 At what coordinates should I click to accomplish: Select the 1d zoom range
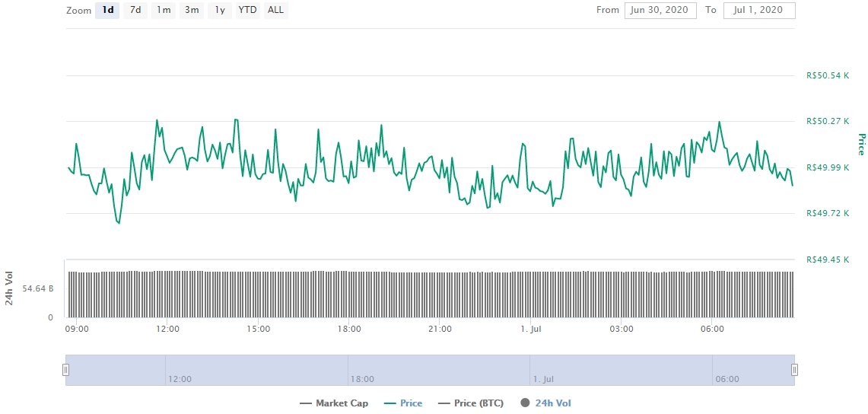pyautogui.click(x=107, y=11)
